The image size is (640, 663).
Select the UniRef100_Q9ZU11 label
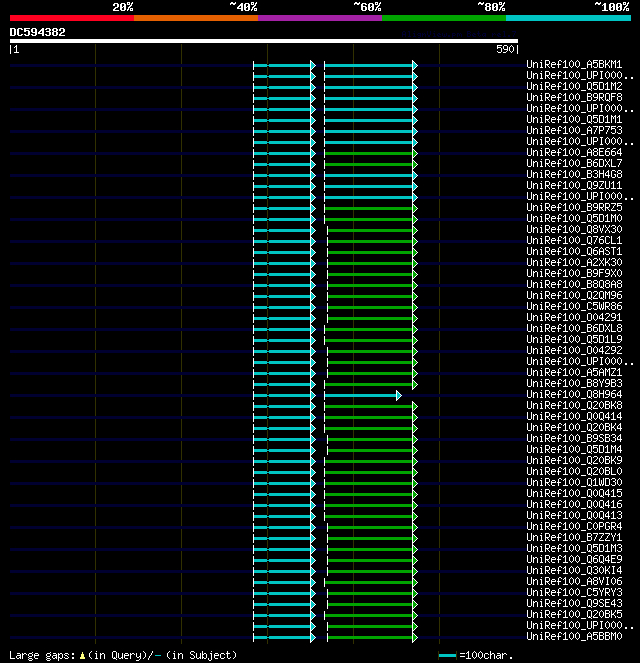tap(574, 185)
